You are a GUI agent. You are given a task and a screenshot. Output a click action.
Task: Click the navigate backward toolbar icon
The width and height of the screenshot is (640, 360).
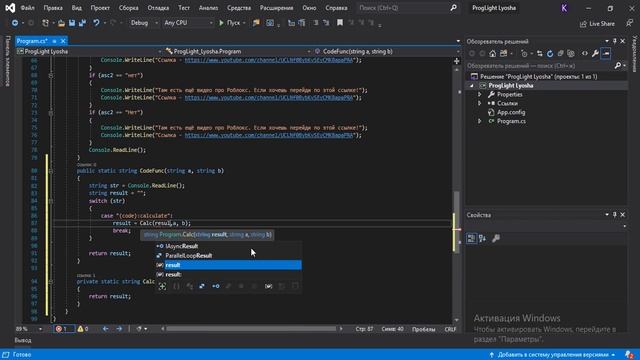pos(15,23)
